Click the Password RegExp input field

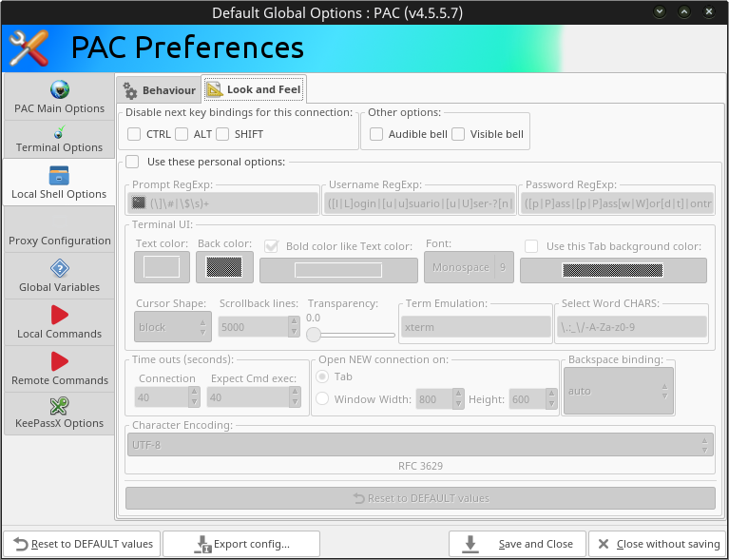(617, 203)
